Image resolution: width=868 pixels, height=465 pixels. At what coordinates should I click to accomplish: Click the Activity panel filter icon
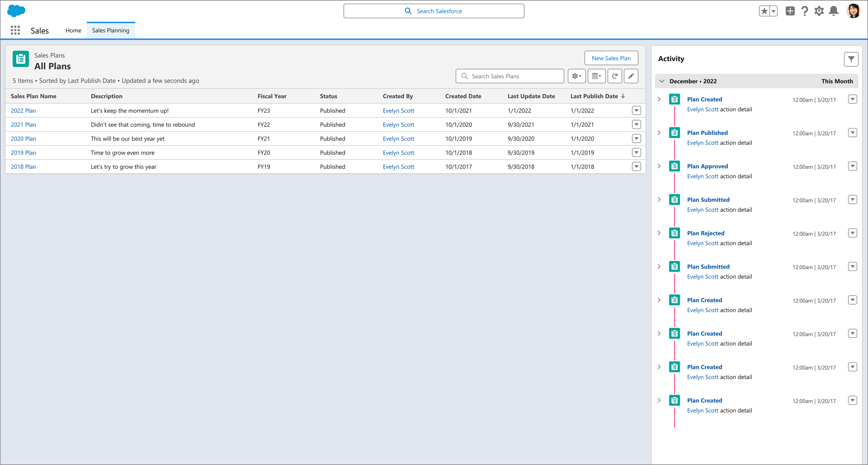(x=851, y=59)
